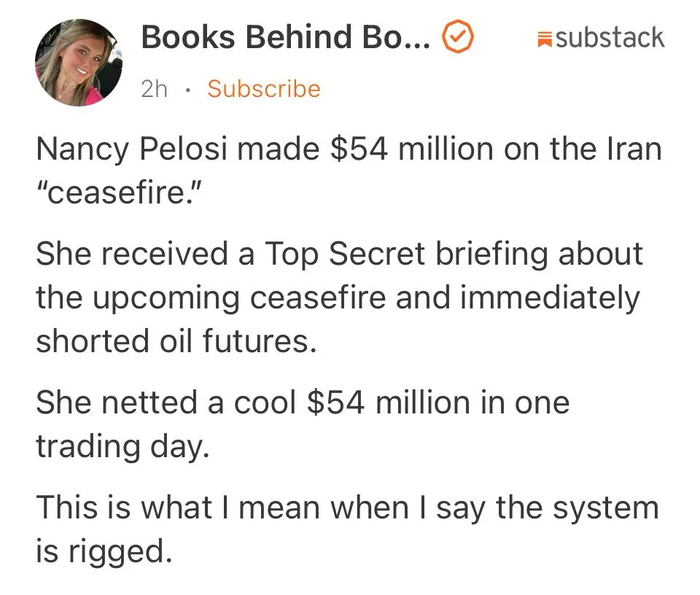Subscribe to this author

pos(263,89)
